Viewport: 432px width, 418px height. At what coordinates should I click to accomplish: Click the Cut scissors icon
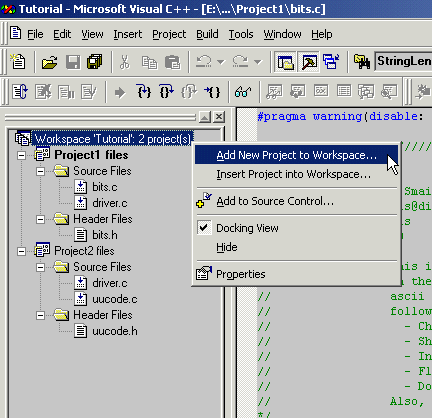124,62
